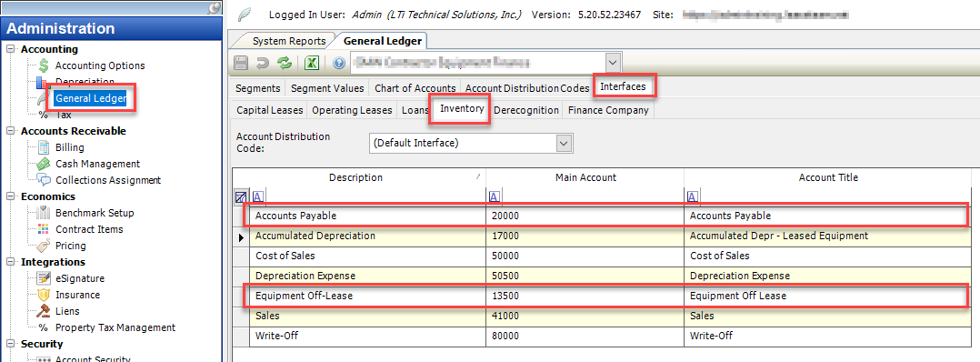
Task: Open the Segments tab
Action: click(257, 88)
